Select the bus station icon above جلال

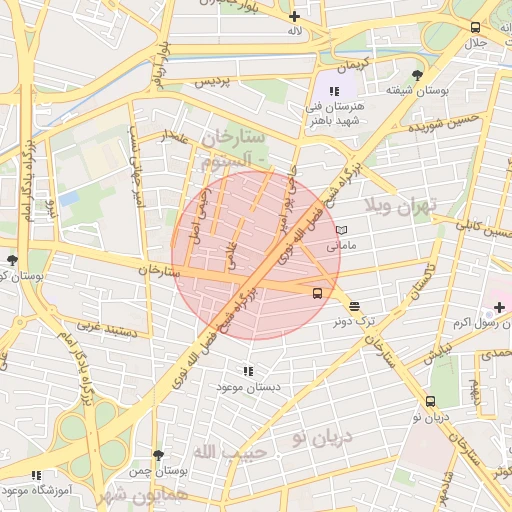pyautogui.click(x=475, y=27)
